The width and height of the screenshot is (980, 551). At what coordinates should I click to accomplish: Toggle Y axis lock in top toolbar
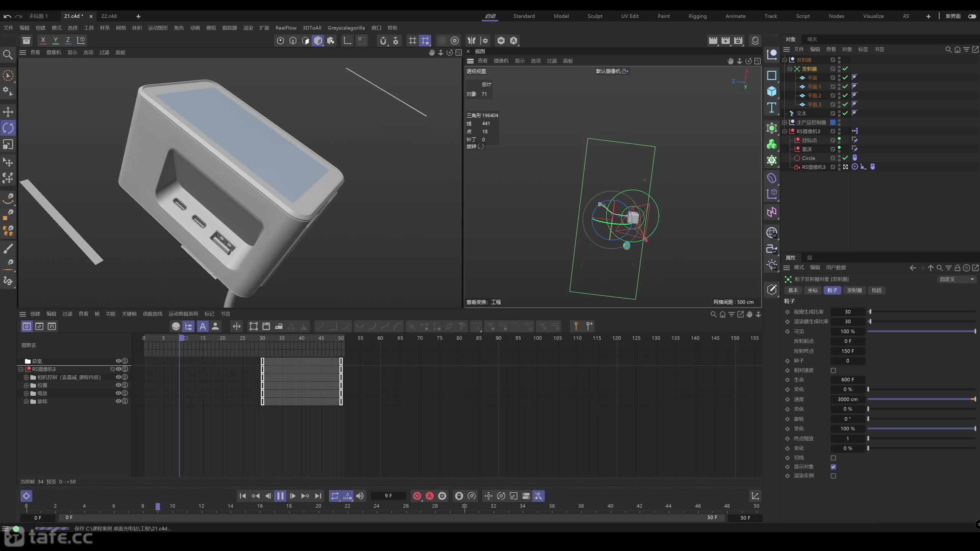(x=56, y=40)
